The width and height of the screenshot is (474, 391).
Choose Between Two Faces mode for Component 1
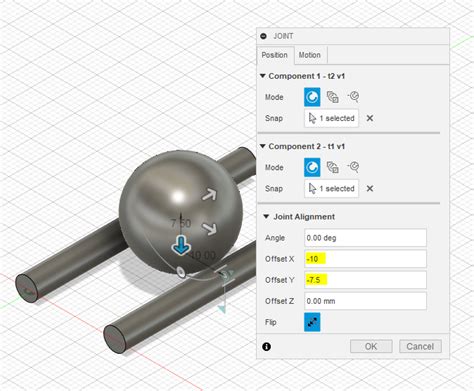(x=332, y=97)
